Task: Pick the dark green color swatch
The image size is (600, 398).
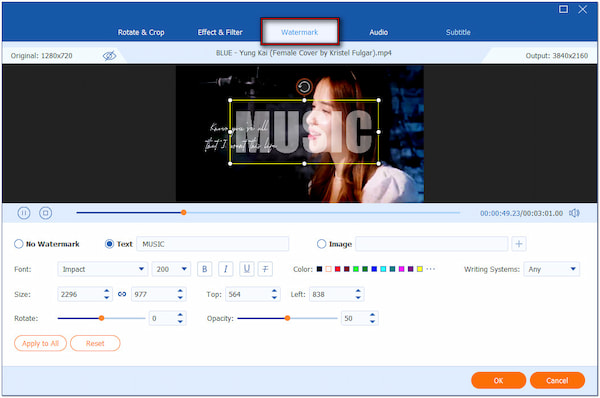Action: pos(365,269)
